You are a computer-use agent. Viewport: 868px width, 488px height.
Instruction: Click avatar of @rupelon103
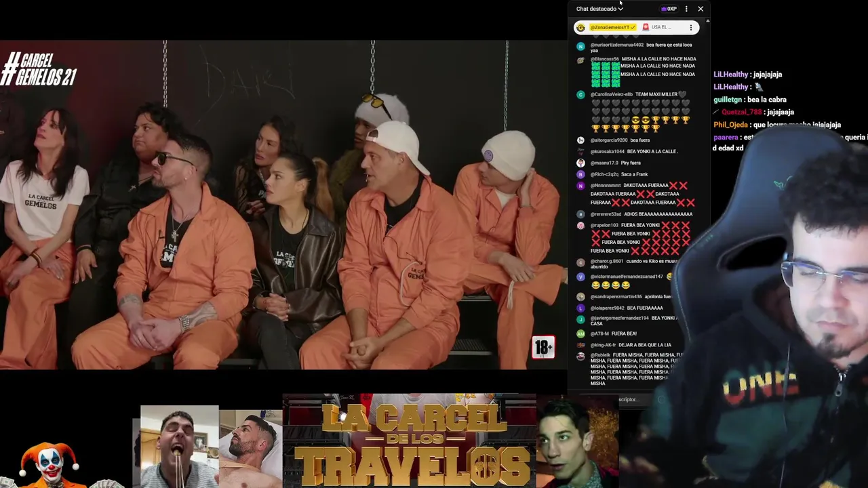tap(580, 226)
